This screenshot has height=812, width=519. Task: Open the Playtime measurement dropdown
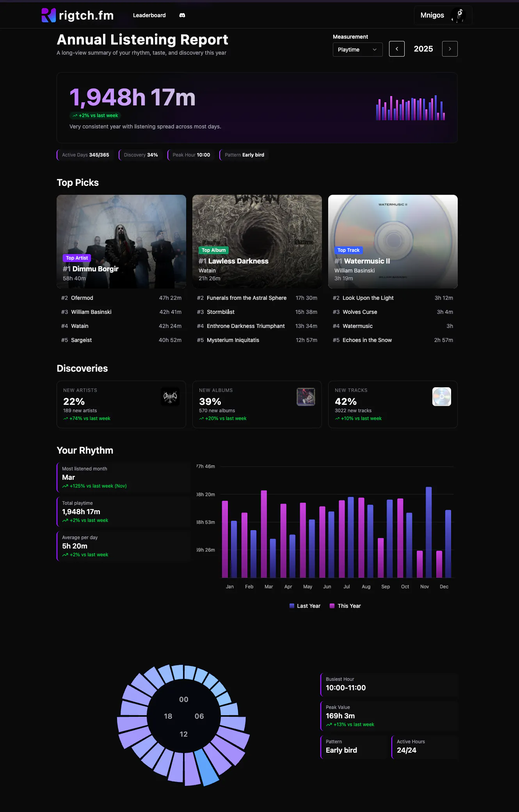(x=357, y=50)
